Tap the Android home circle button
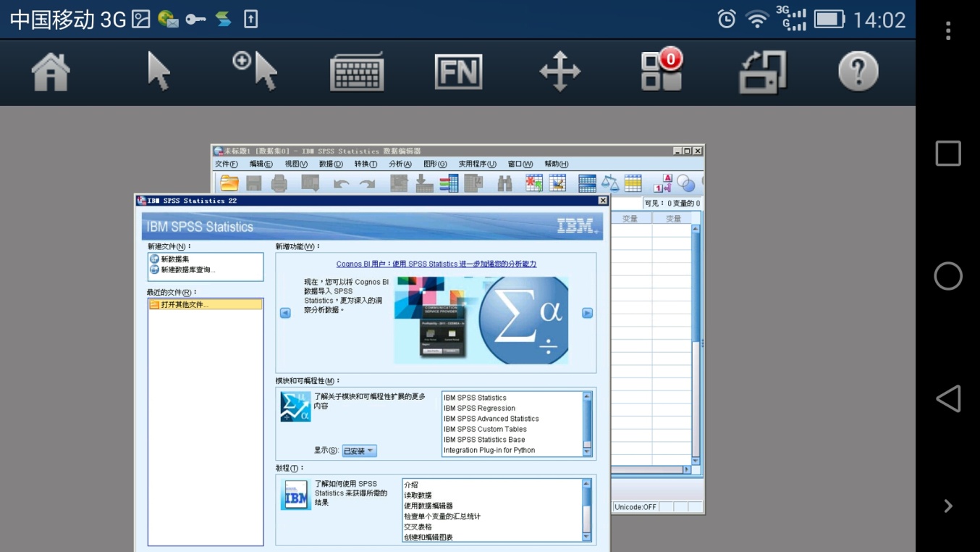Image resolution: width=980 pixels, height=552 pixels. coord(948,276)
